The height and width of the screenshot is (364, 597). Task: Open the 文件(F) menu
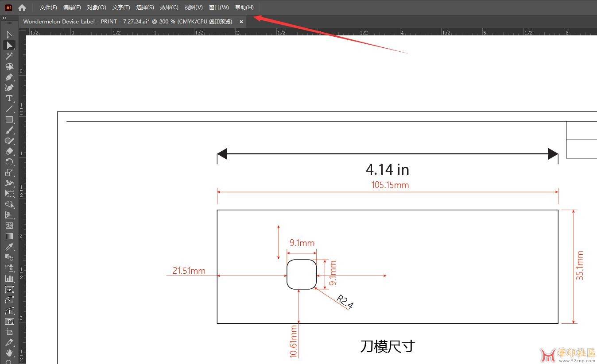[48, 8]
